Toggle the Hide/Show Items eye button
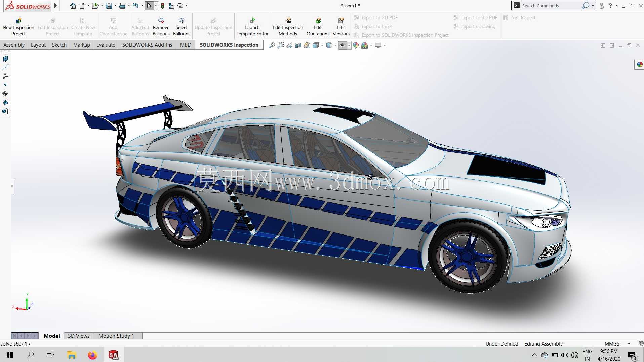 [x=343, y=45]
